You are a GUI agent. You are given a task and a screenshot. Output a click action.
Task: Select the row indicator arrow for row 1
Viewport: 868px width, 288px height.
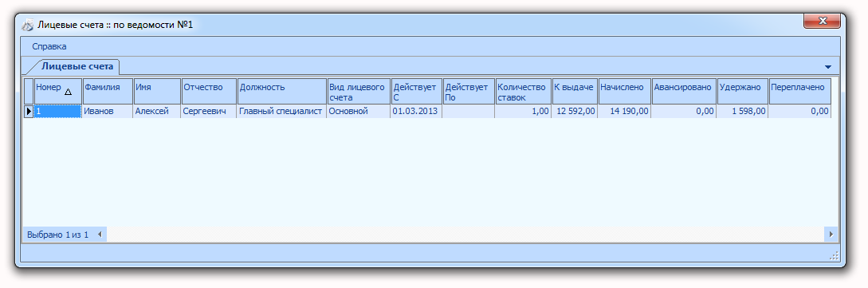[x=29, y=112]
